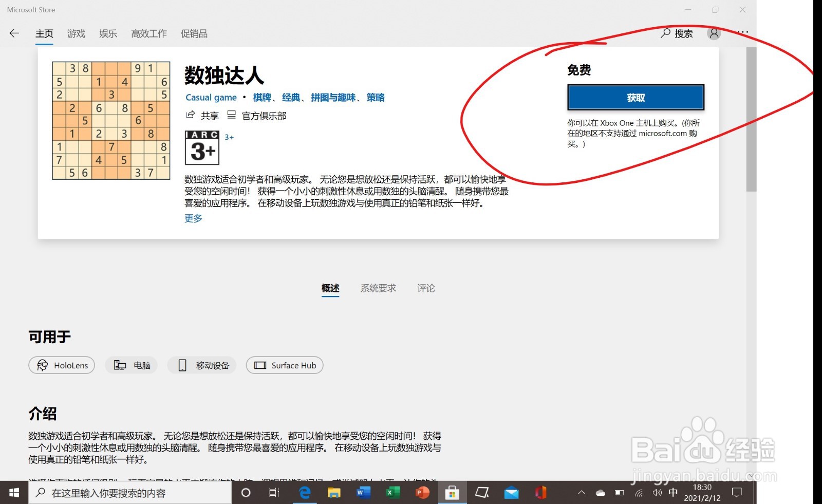The image size is (822, 504).
Task: Open the 主页 tab
Action: coord(44,33)
